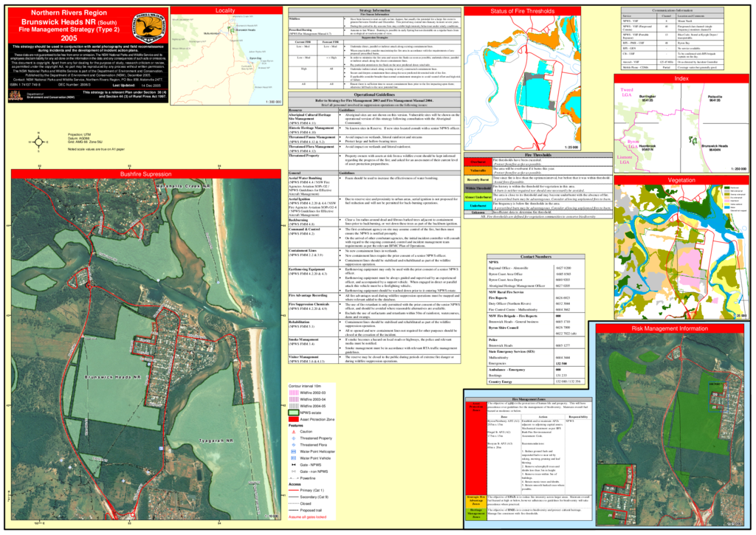756x535 pixels.
Task: Click the Index map panel
Action: coord(681,127)
